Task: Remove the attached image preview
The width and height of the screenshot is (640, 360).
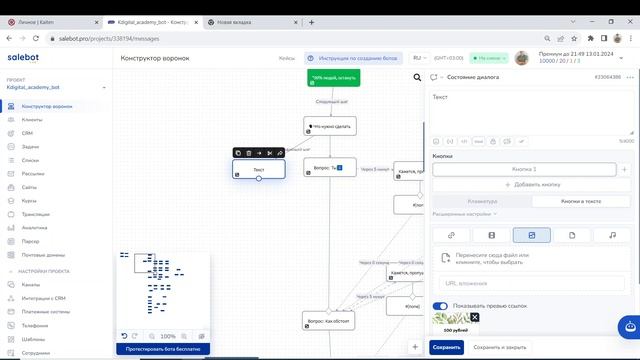Action: coord(474,317)
